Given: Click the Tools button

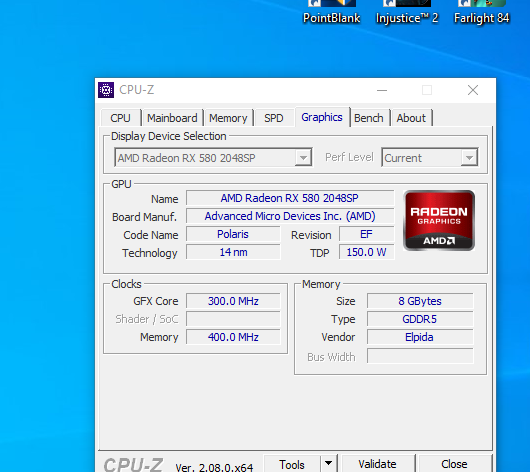Looking at the screenshot, I should coord(292,464).
